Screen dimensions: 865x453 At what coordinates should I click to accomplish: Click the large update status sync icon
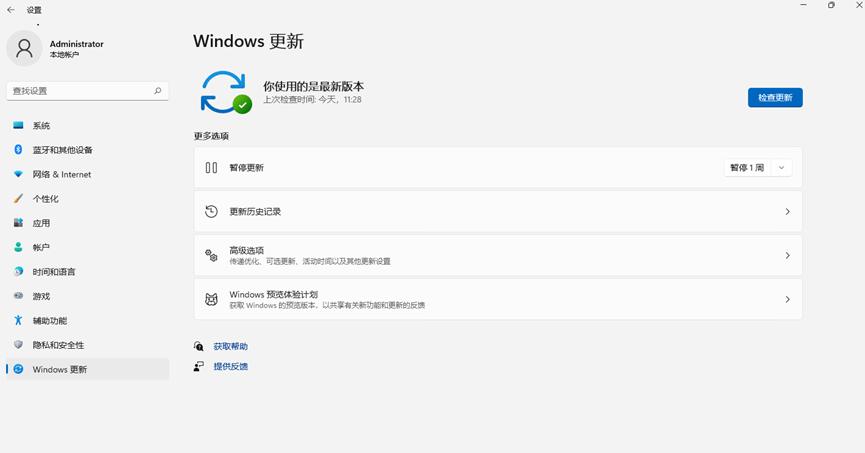tap(226, 92)
